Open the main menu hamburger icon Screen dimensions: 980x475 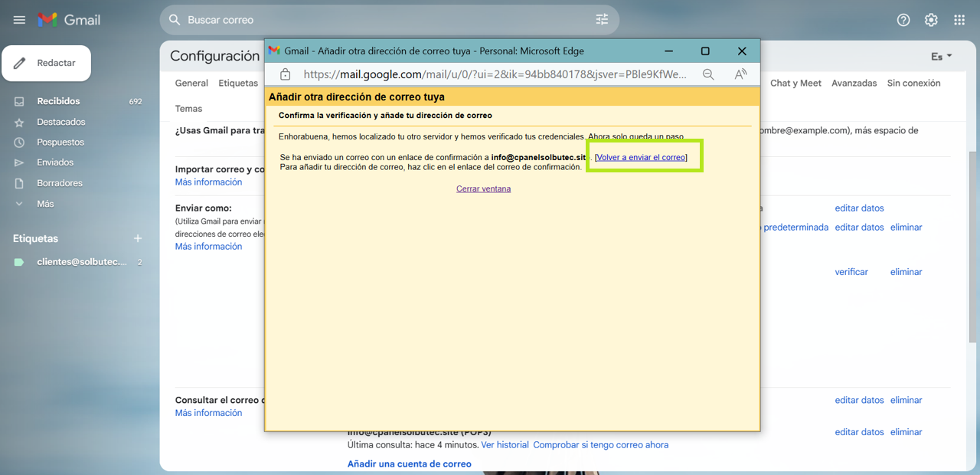(19, 20)
